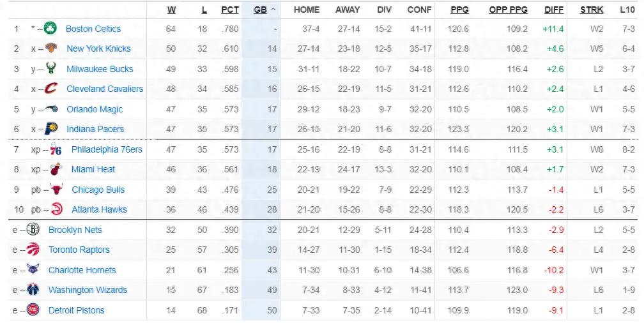Toggle the GB column sort arrow
Viewport: 644px width, 323px height.
click(273, 10)
